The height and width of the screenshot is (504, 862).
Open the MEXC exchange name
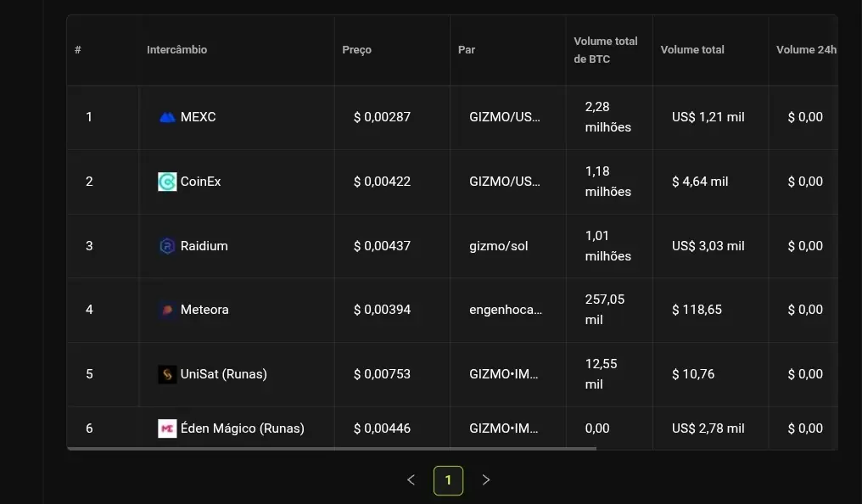point(198,117)
